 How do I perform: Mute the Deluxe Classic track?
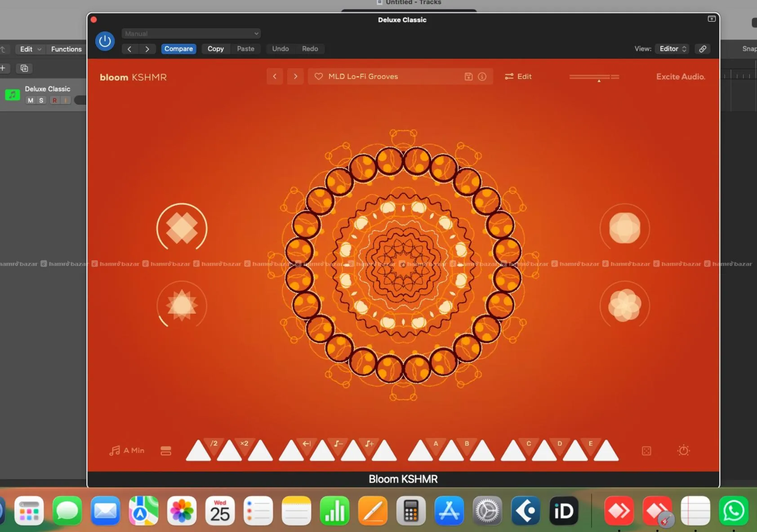31,101
